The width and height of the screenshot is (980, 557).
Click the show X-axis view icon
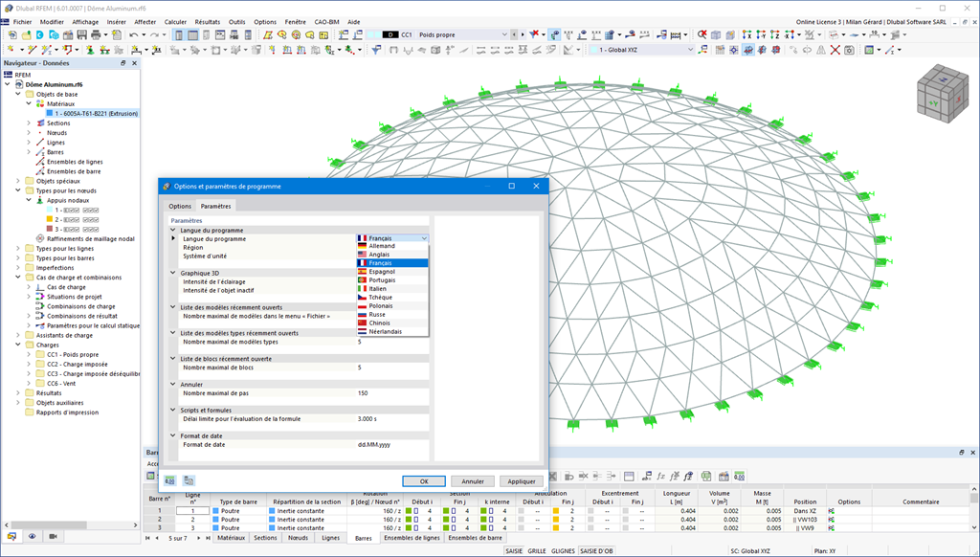click(746, 35)
